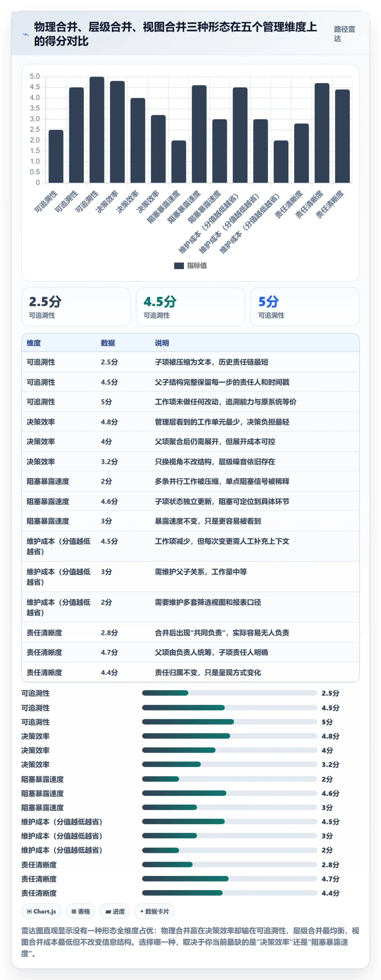Click the progress bar labeled 2.8分
The width and height of the screenshot is (381, 980).
[x=230, y=864]
